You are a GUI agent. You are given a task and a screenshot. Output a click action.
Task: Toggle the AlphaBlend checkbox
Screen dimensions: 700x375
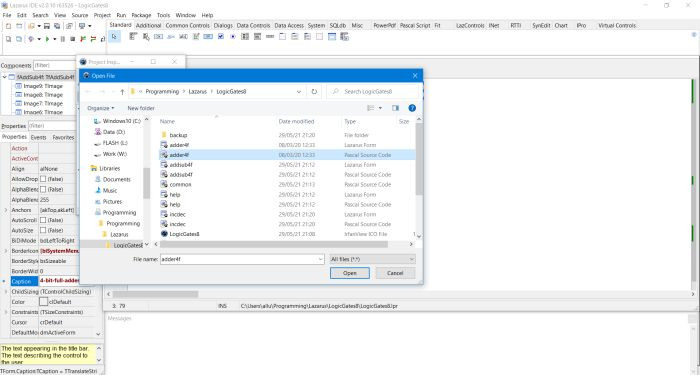43,189
